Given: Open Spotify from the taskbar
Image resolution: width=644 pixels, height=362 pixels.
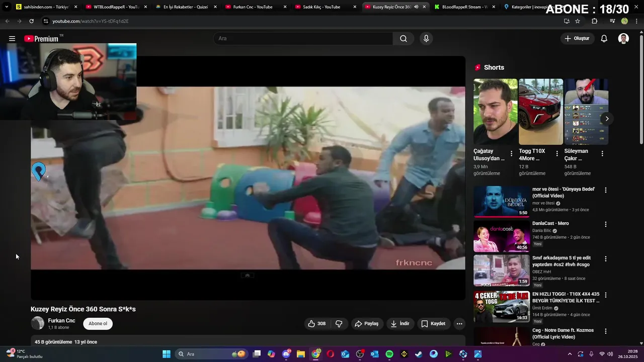Looking at the screenshot, I should point(389,354).
